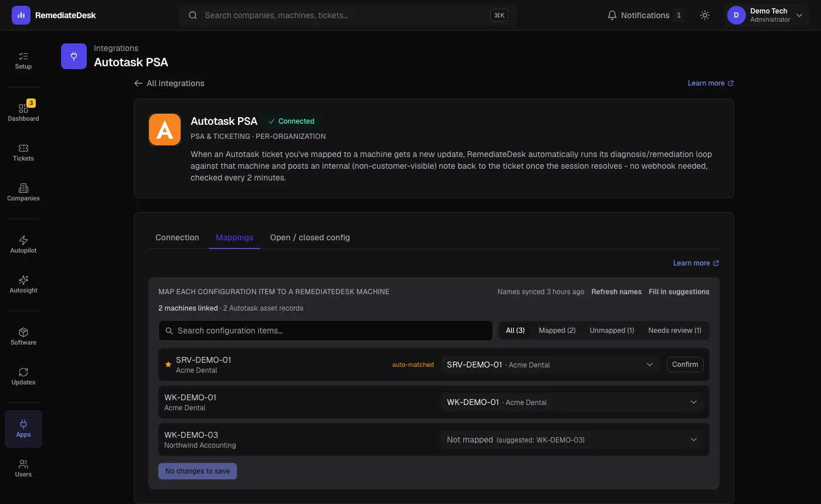The height and width of the screenshot is (504, 821).
Task: Click the integrations plug icon in header
Action: tap(74, 56)
